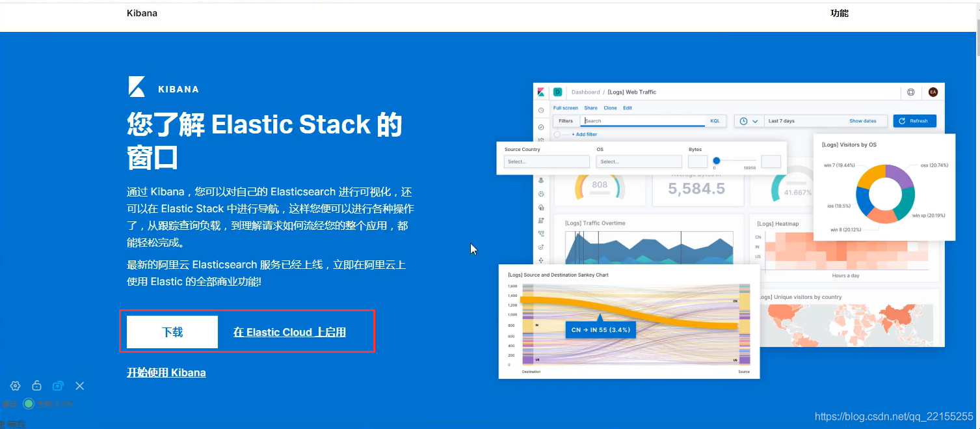
Task: Open the 功能 nav item
Action: pos(840,13)
